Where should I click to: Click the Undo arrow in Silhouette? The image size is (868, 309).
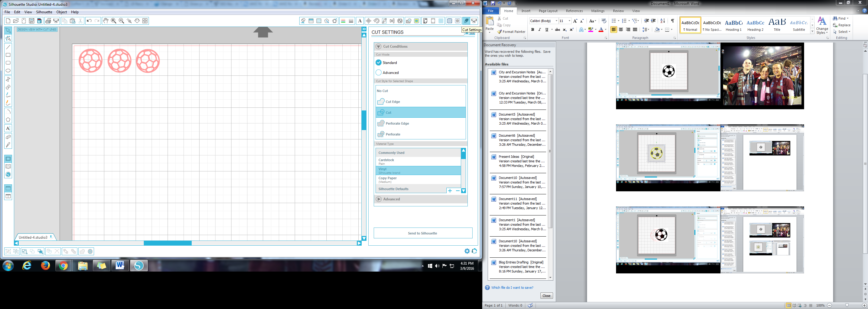[89, 21]
